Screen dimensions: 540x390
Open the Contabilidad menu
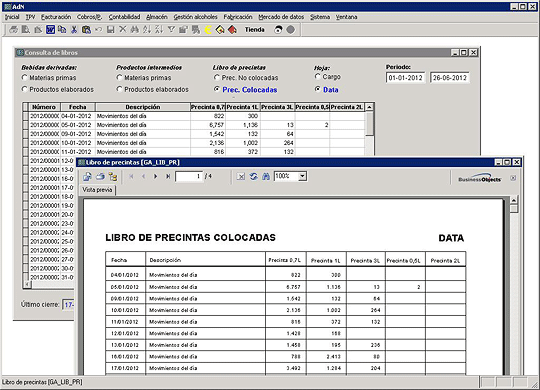pyautogui.click(x=124, y=17)
